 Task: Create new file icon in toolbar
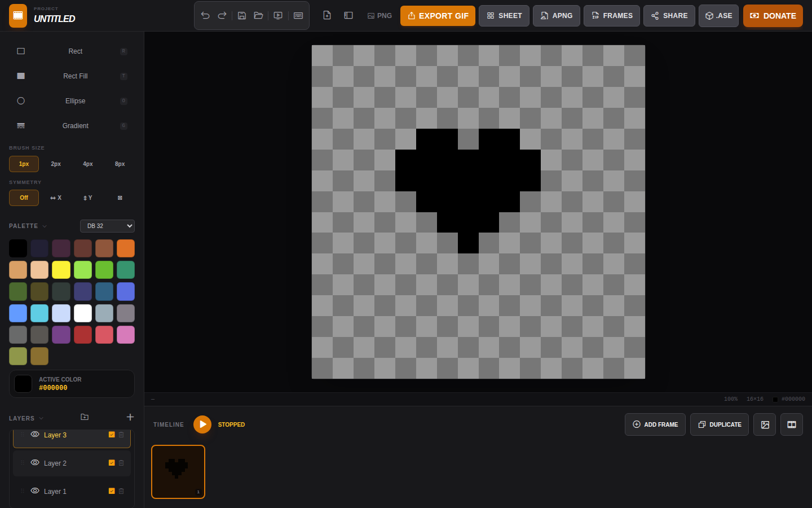pos(327,16)
